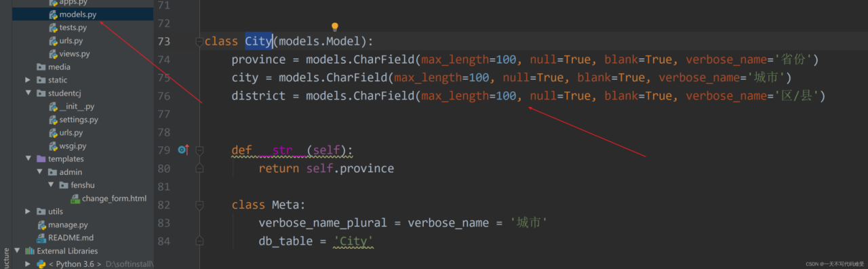This screenshot has height=269, width=868.
Task: Open settings.py under studentcj
Action: (x=79, y=120)
